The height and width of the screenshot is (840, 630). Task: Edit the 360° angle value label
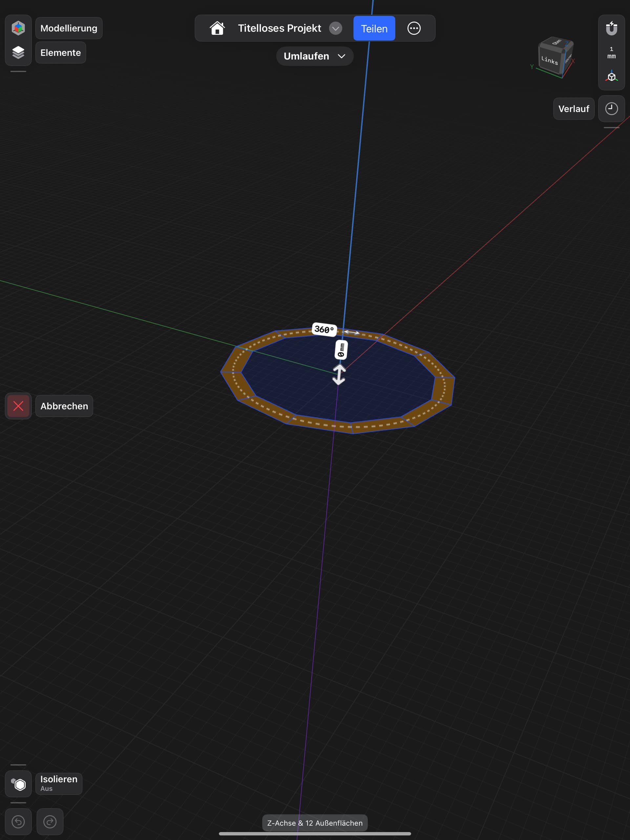pos(324,329)
